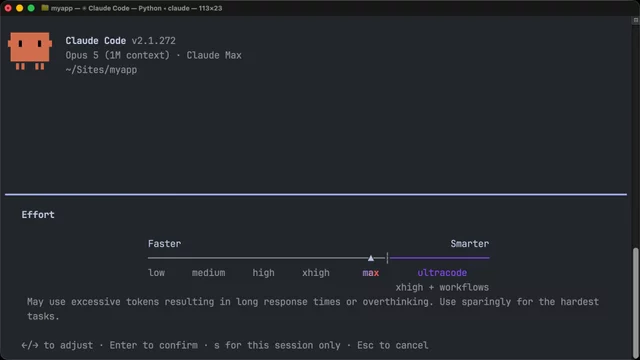Click the purple ultracode slider segment
The image size is (640, 360).
click(439, 258)
